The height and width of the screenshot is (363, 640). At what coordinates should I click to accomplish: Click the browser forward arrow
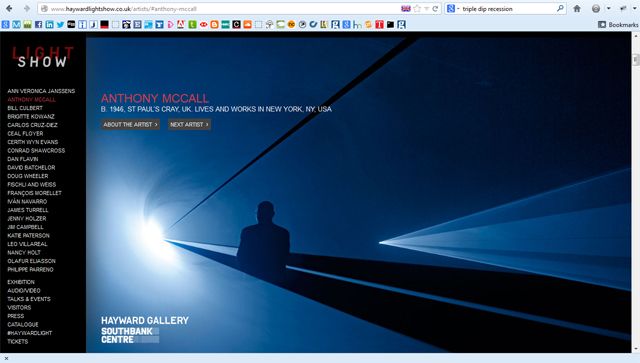[x=27, y=9]
